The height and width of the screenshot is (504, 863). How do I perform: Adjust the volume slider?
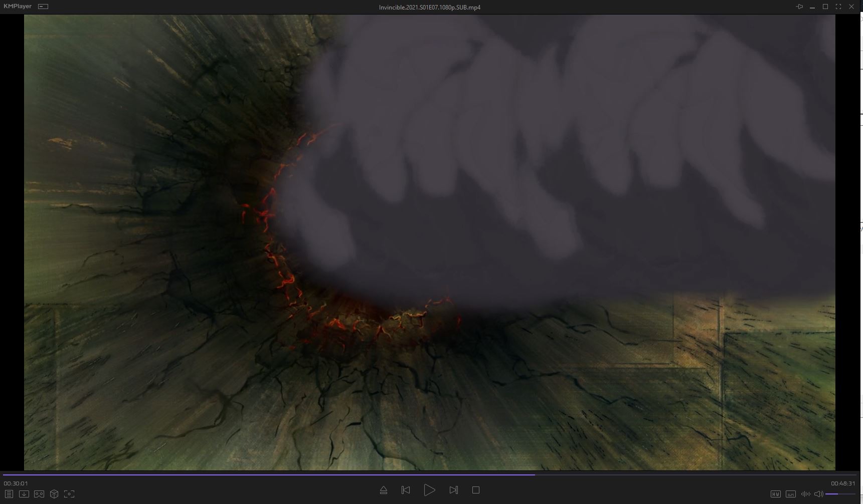840,494
